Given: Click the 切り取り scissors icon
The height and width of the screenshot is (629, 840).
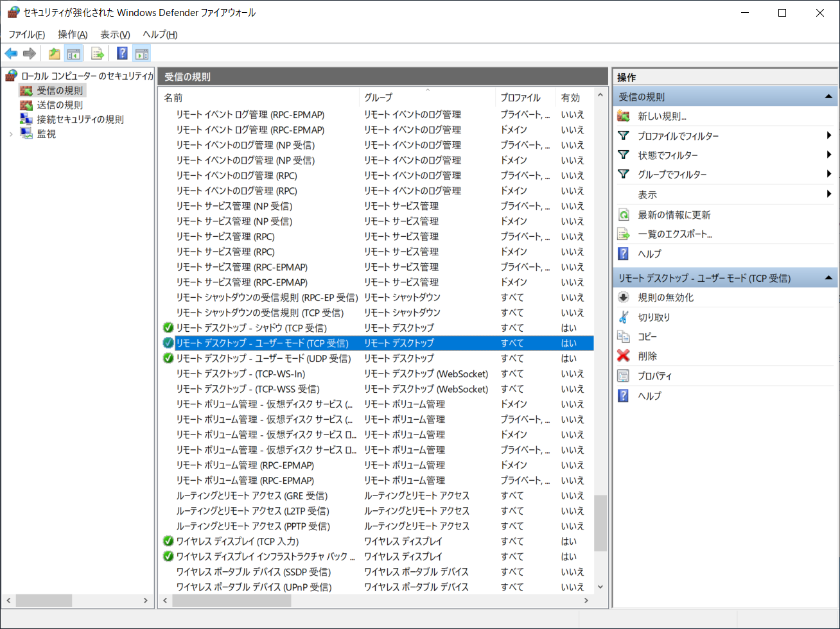Looking at the screenshot, I should [x=624, y=316].
